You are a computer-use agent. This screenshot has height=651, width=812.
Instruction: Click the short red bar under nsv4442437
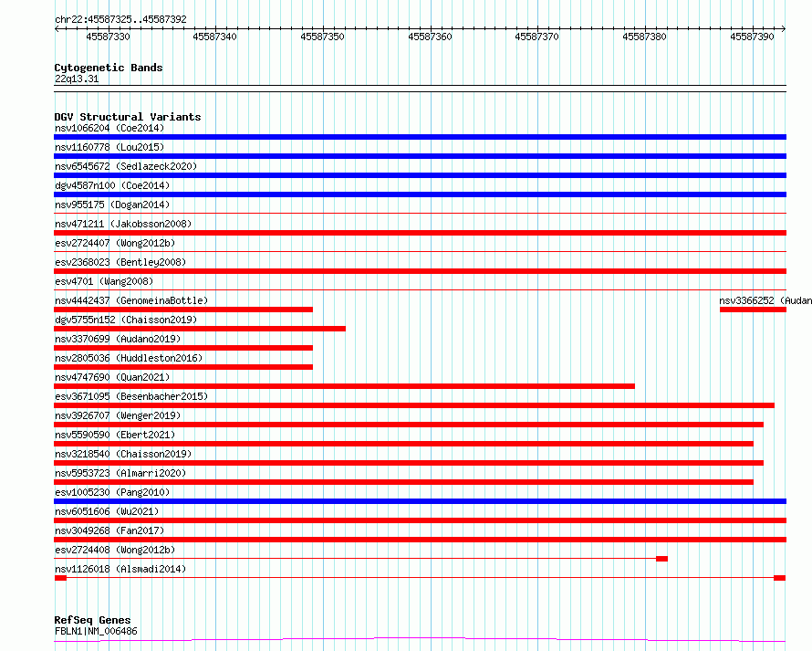click(183, 310)
